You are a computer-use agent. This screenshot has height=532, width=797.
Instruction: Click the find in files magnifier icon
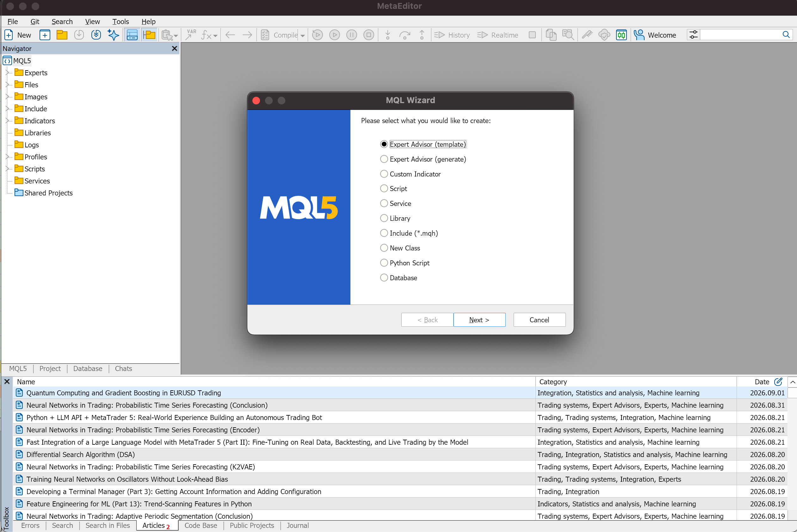click(x=568, y=35)
